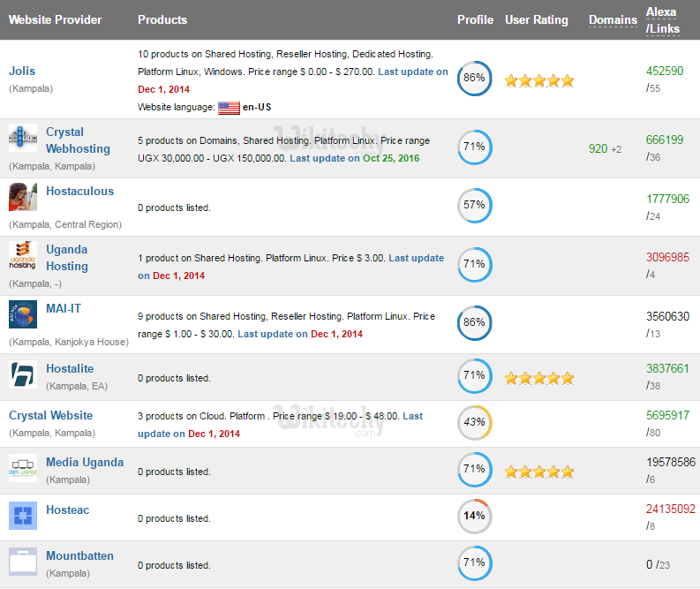Click the User Rating column header

pos(536,19)
